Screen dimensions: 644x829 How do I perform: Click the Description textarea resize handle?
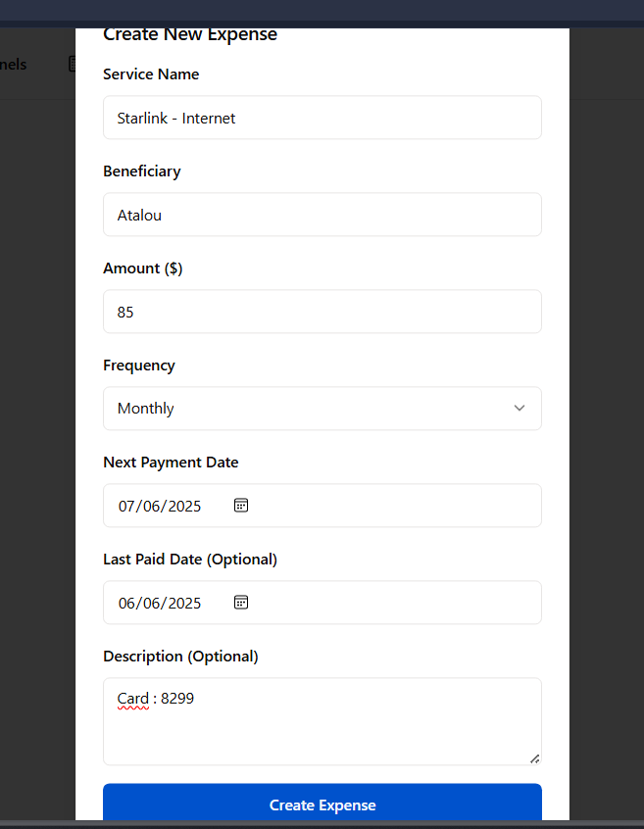point(534,757)
